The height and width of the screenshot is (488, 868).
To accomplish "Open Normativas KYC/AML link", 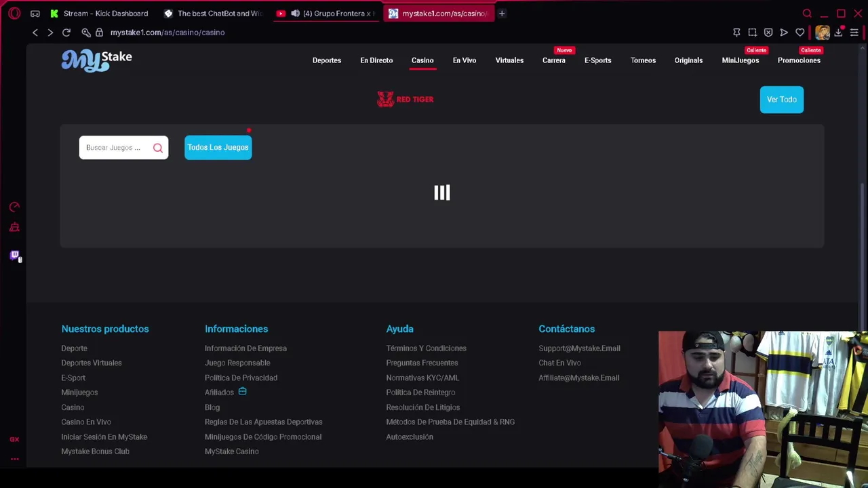I will [422, 378].
